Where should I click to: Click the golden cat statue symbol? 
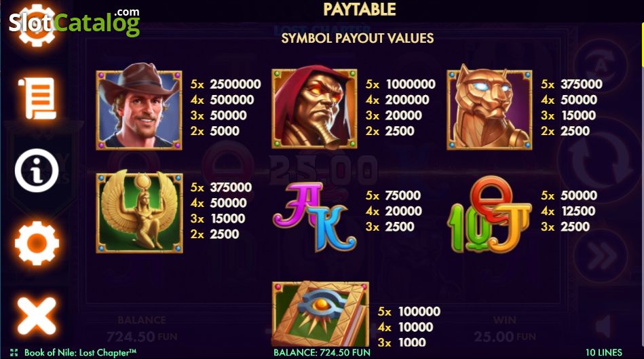click(489, 107)
